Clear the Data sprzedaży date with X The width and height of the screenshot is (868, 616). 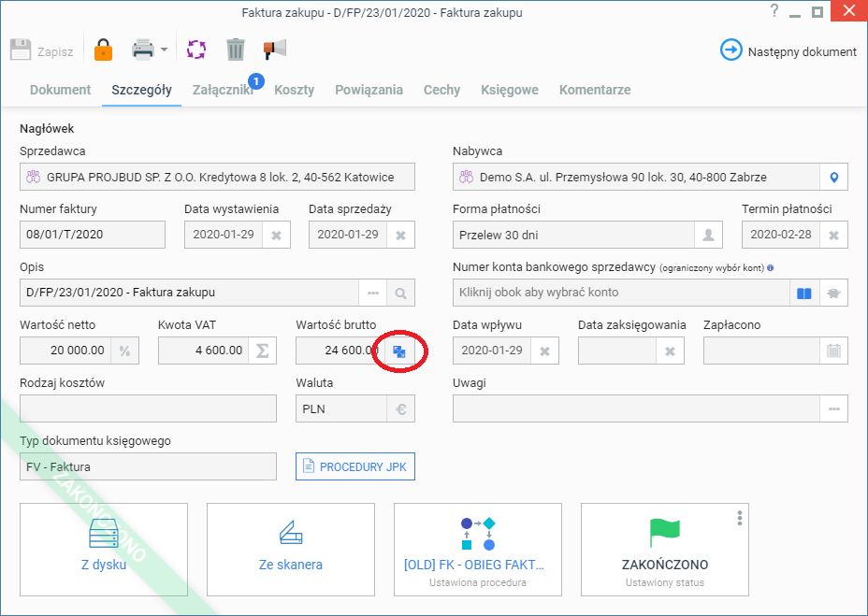[x=400, y=236]
